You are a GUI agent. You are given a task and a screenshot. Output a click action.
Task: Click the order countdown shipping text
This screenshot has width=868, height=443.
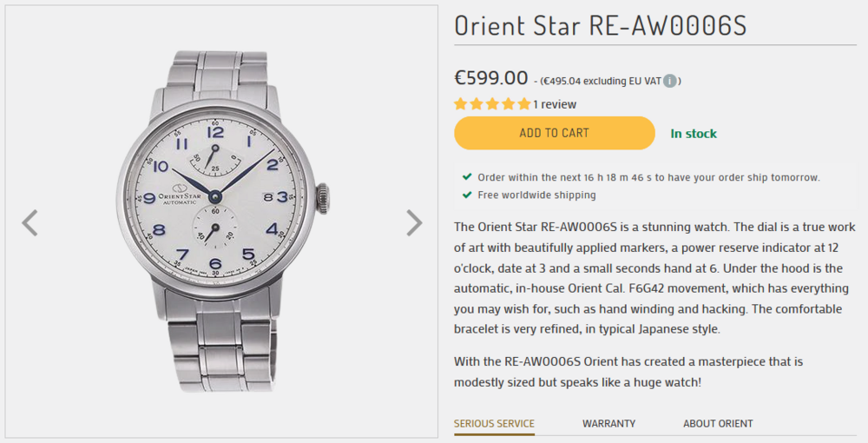click(x=648, y=177)
